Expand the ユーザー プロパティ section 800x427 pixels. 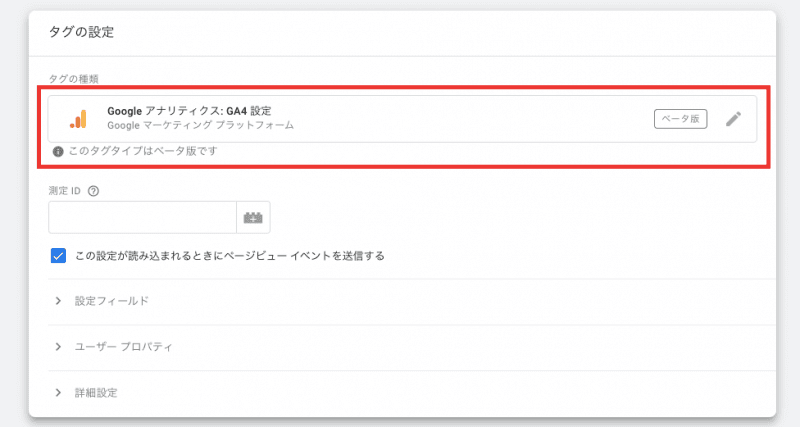[58, 347]
